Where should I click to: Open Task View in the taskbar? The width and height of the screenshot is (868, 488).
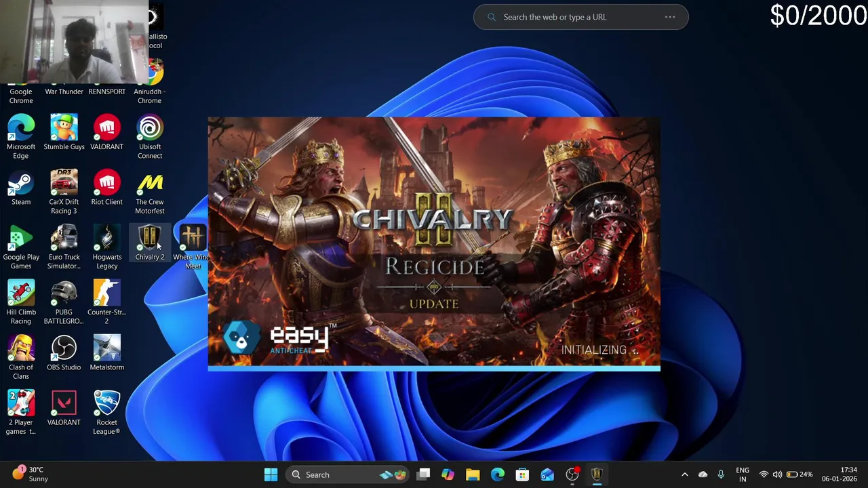(423, 474)
